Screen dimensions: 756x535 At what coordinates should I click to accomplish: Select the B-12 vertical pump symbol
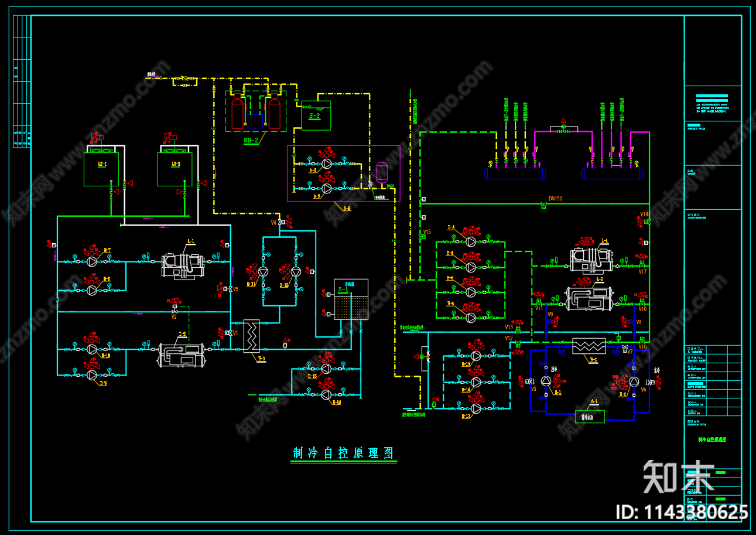(296, 272)
